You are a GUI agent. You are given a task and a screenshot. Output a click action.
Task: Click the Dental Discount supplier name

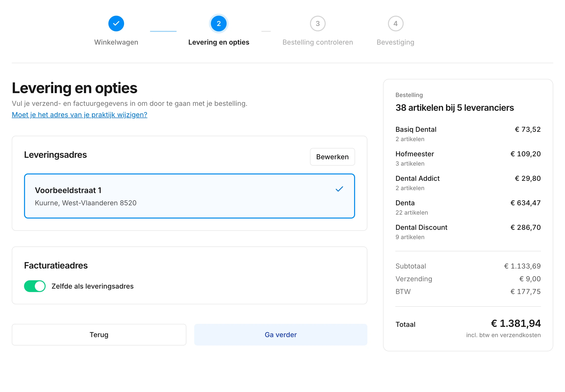point(421,227)
